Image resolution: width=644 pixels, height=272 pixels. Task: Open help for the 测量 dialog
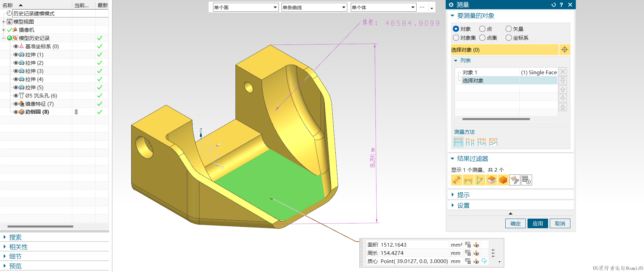[561, 5]
